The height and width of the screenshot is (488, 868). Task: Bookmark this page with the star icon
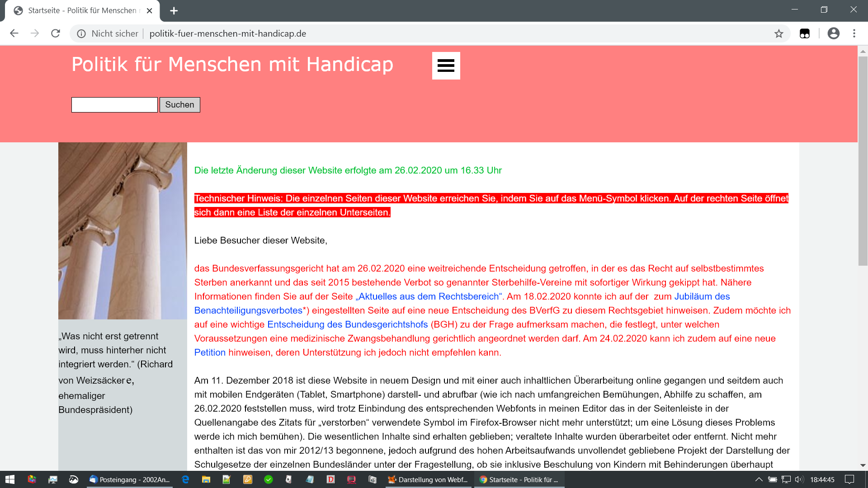(x=778, y=33)
